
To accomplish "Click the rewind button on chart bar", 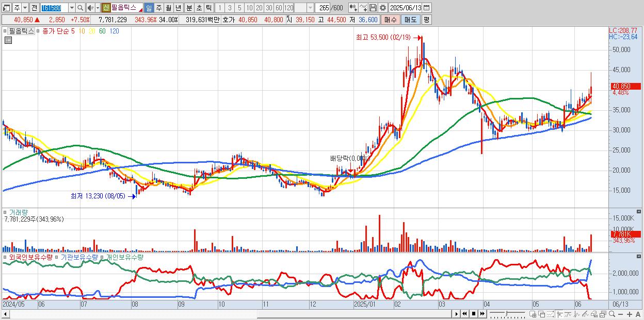I will [x=464, y=314].
